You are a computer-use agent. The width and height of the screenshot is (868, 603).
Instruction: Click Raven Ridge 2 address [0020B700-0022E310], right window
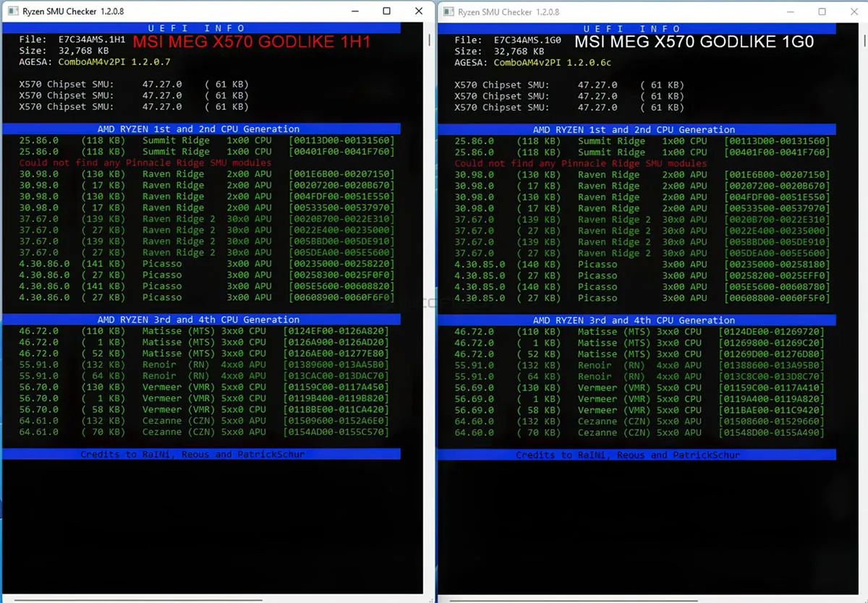[777, 220]
